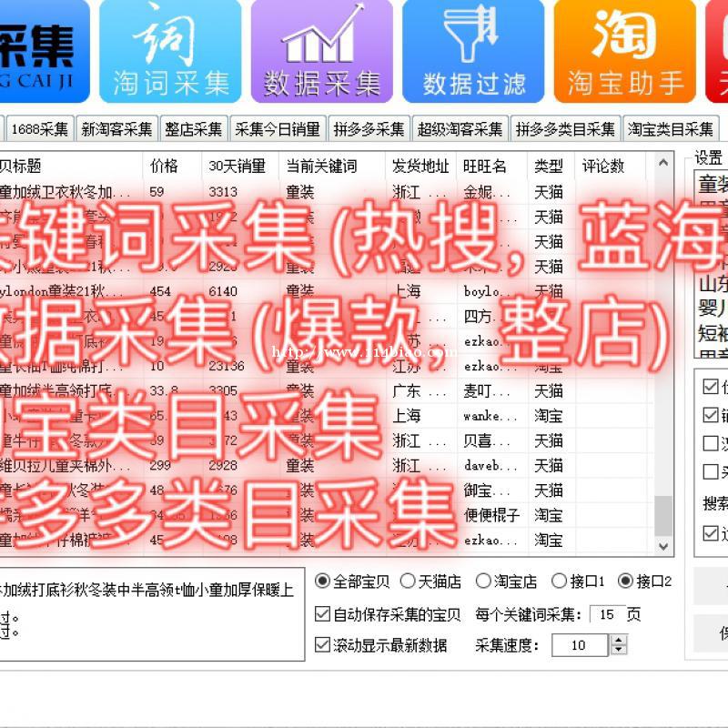Switch to the 1688采集 tab
This screenshot has width=728, height=728.
(x=40, y=128)
